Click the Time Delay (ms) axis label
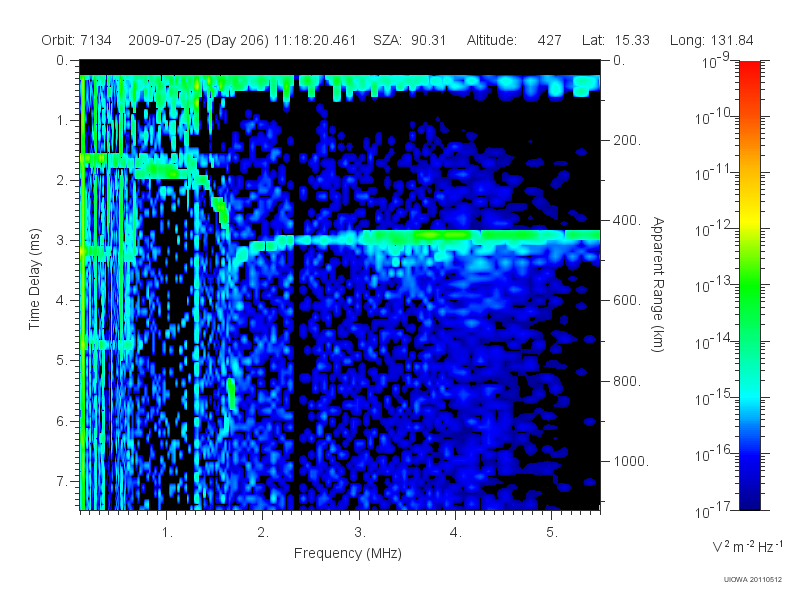This screenshot has width=800, height=600. click(34, 279)
